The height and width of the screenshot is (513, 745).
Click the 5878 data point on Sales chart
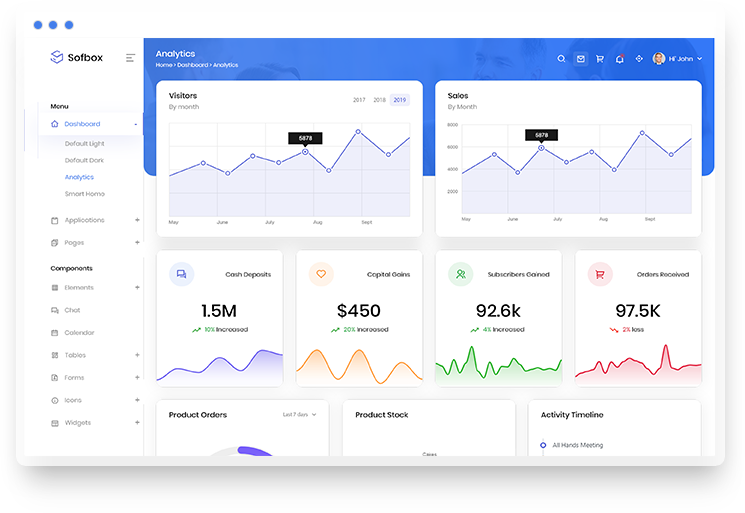541,148
